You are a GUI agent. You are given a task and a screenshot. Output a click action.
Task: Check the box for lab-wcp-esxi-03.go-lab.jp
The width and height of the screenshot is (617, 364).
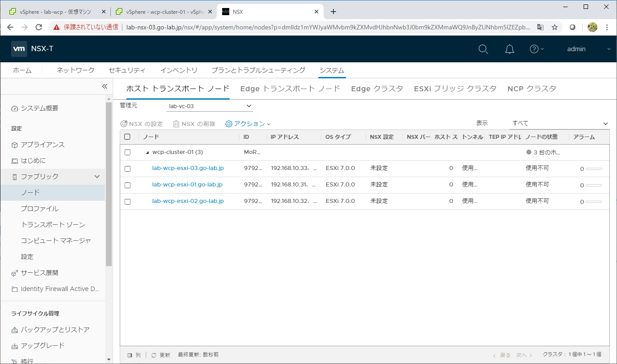tap(127, 169)
